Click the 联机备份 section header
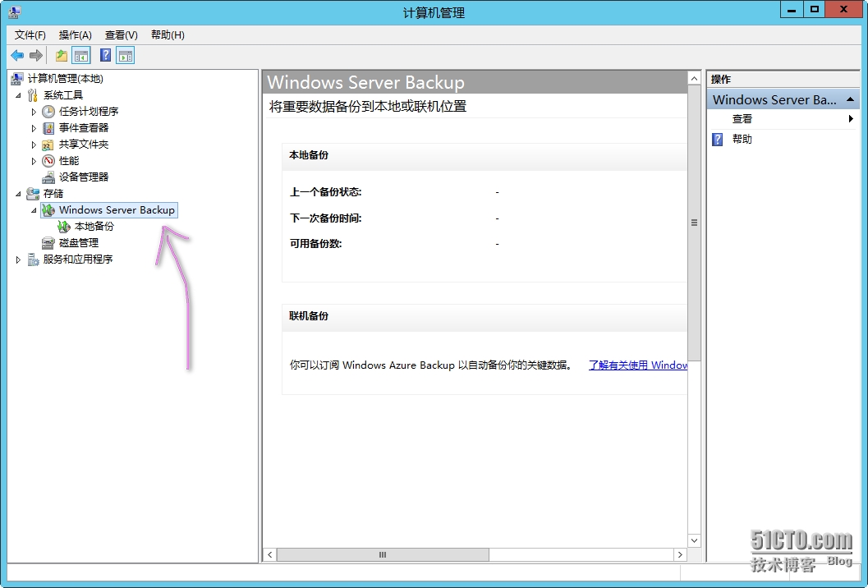868x588 pixels. (485, 317)
